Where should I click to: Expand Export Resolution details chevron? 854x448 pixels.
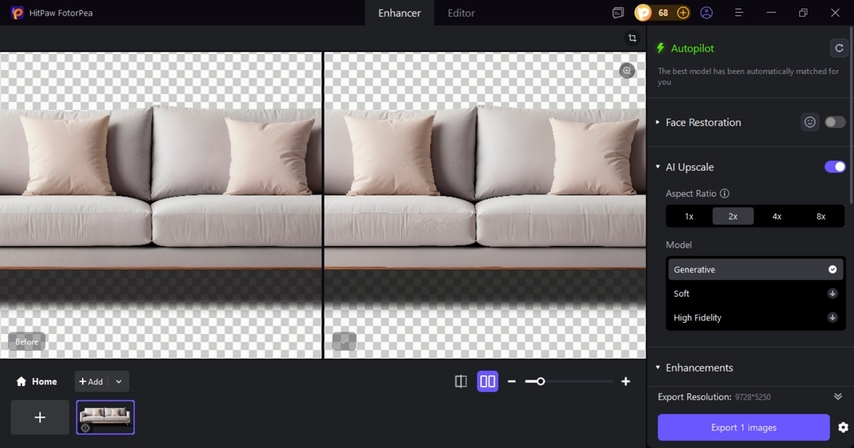point(838,396)
